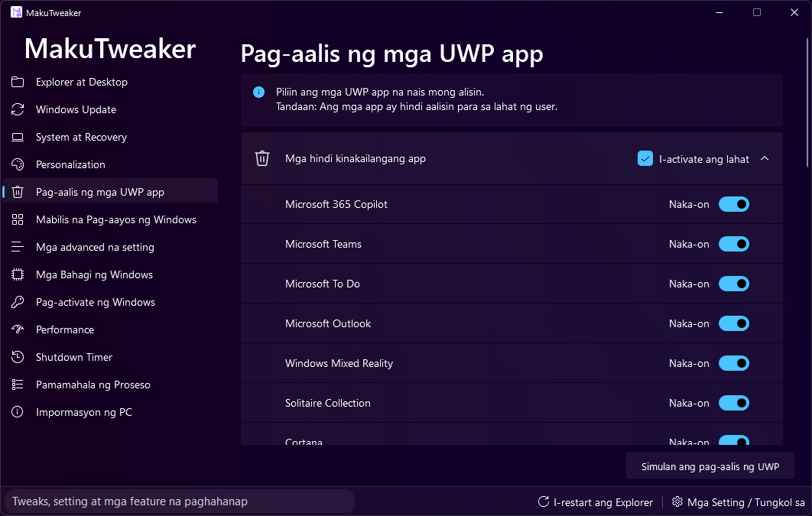Select Mga advanced na setting
Viewport: 812px width, 516px height.
coord(110,247)
